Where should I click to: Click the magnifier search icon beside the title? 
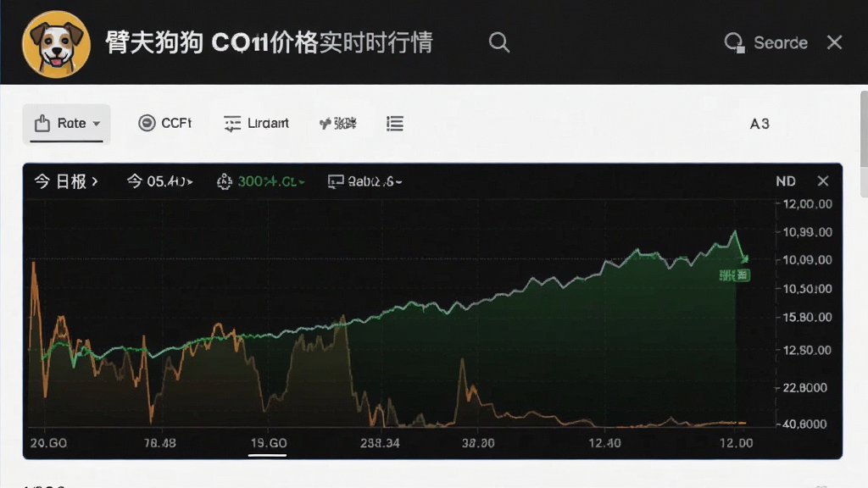coord(498,42)
